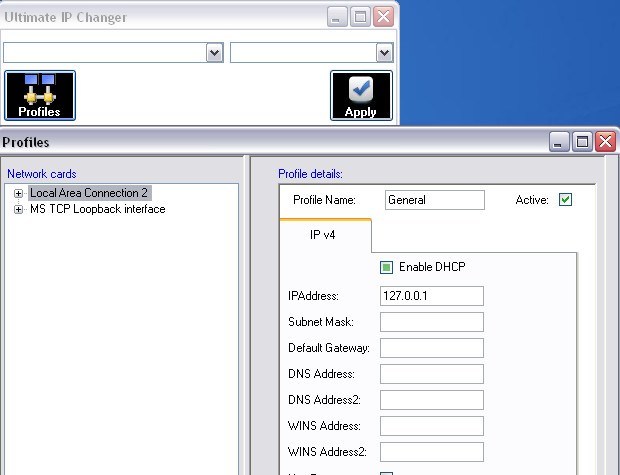This screenshot has width=620, height=475.
Task: Focus the WINS Address2 input field
Action: pos(431,452)
